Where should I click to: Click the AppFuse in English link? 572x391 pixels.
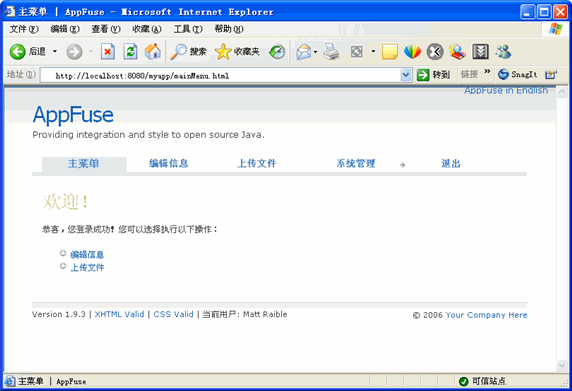[x=506, y=90]
